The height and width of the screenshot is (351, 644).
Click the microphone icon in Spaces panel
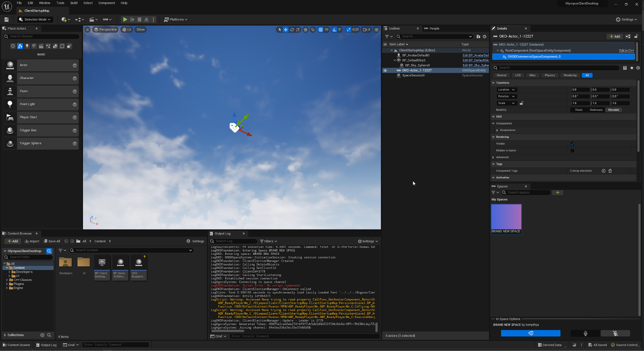585,333
